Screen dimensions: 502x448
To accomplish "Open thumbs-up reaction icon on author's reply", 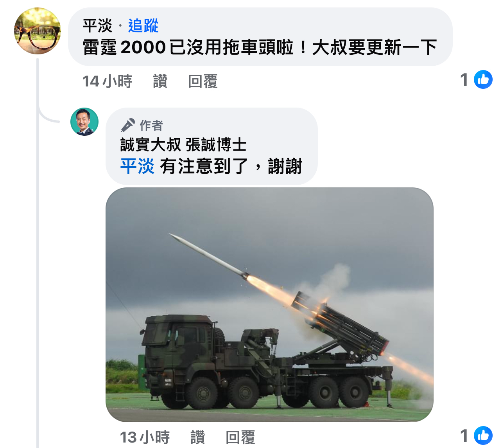I will coord(483,435).
